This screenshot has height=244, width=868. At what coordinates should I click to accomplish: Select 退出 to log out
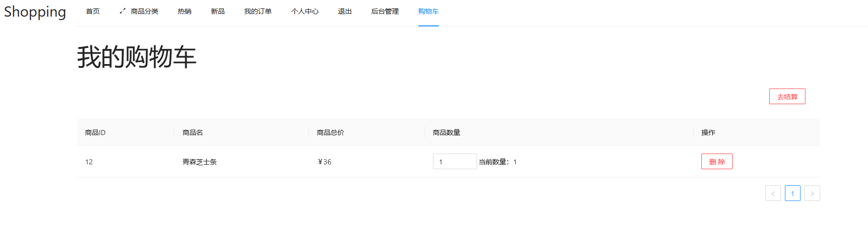click(345, 11)
